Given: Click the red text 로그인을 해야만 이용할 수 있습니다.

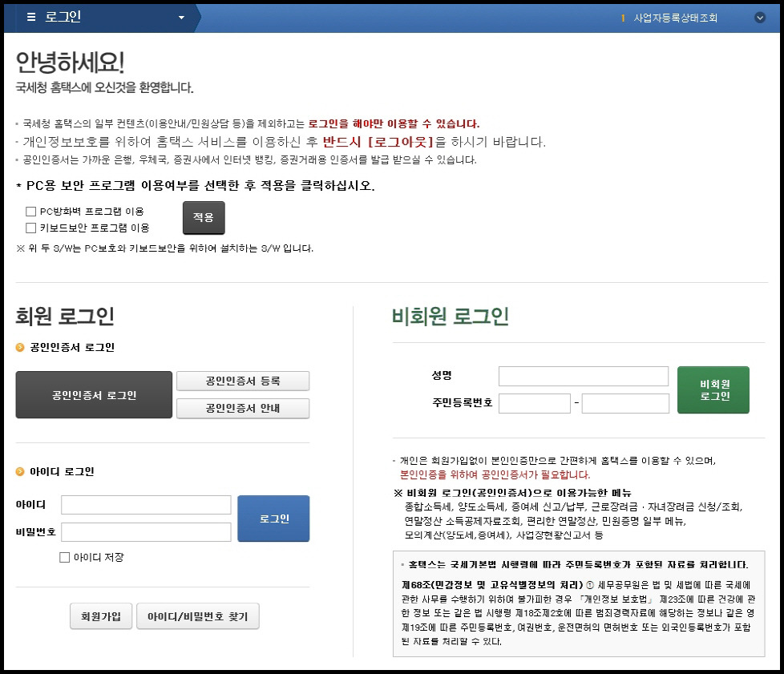Looking at the screenshot, I should tap(394, 123).
